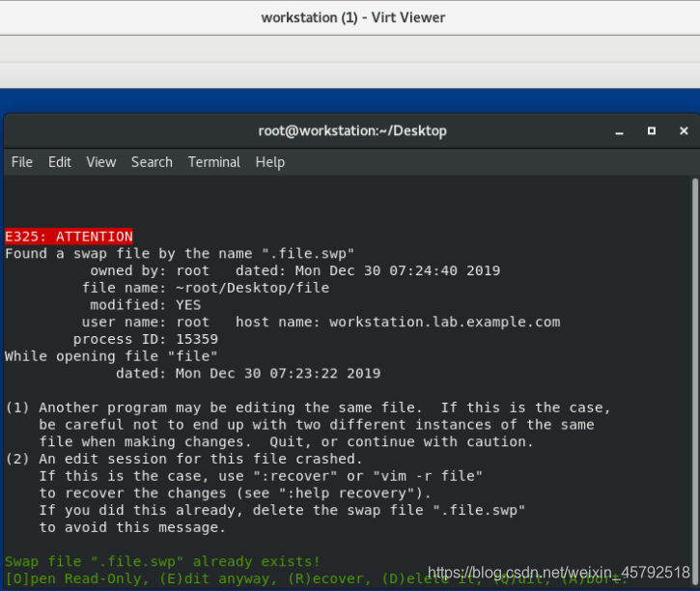Screen dimensions: 700x591
Task: Click the green 'Swap file ".file.swp" already exists!' line
Action: point(162,561)
